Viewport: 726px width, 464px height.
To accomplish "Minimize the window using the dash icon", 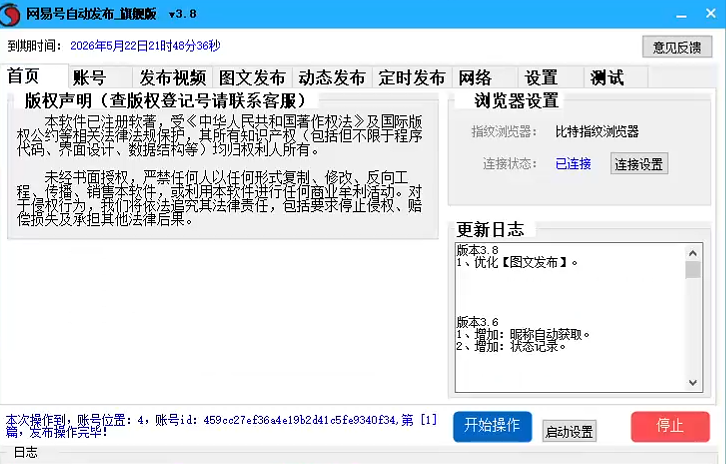I will [681, 15].
